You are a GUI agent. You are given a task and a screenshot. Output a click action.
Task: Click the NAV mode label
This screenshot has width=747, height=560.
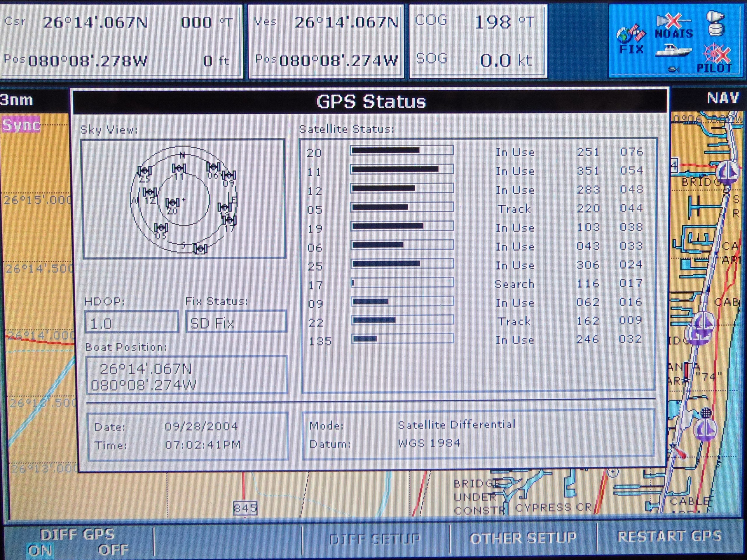coord(723,99)
